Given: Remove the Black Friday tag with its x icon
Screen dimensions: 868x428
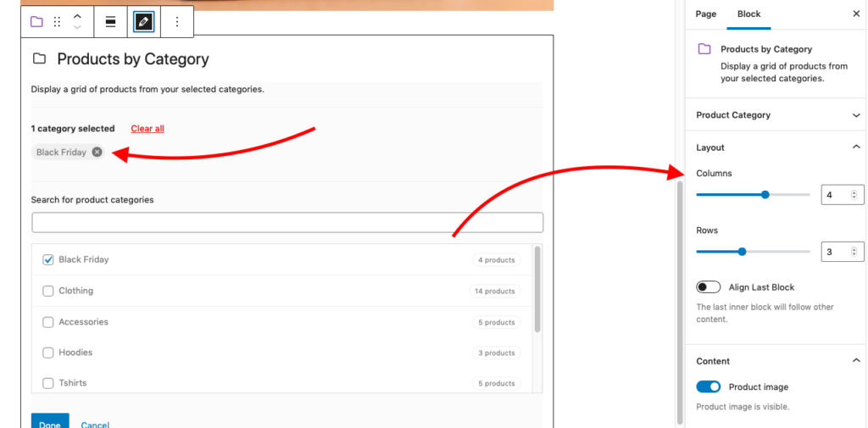Looking at the screenshot, I should pyautogui.click(x=97, y=153).
